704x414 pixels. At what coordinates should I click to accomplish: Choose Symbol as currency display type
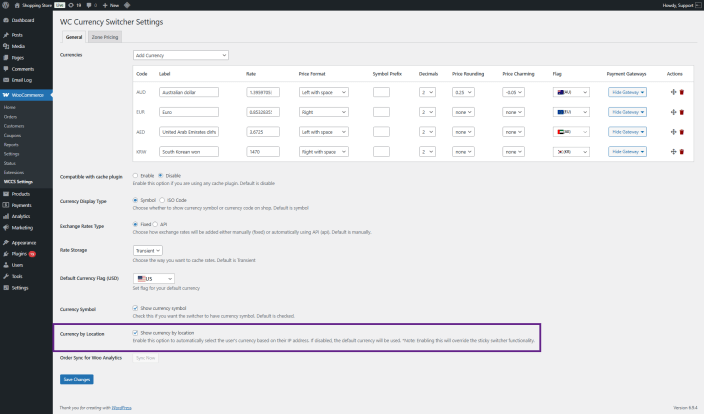click(x=135, y=200)
